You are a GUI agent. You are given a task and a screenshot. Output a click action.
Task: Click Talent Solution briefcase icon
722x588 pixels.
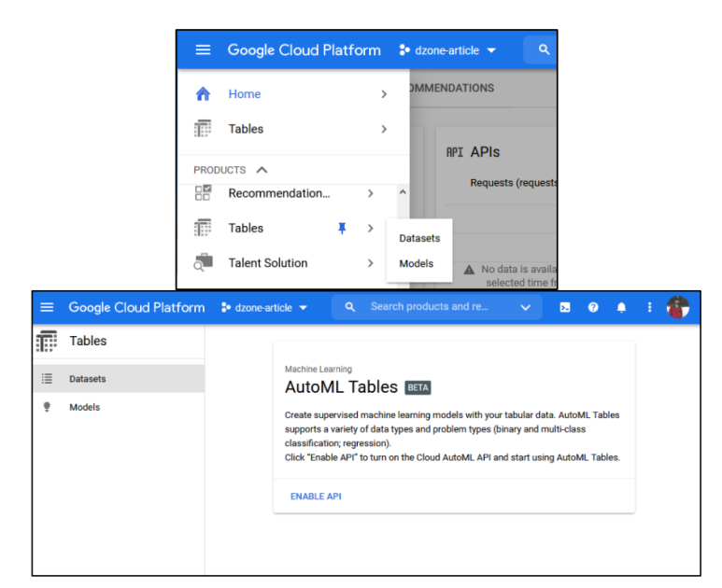coord(203,262)
